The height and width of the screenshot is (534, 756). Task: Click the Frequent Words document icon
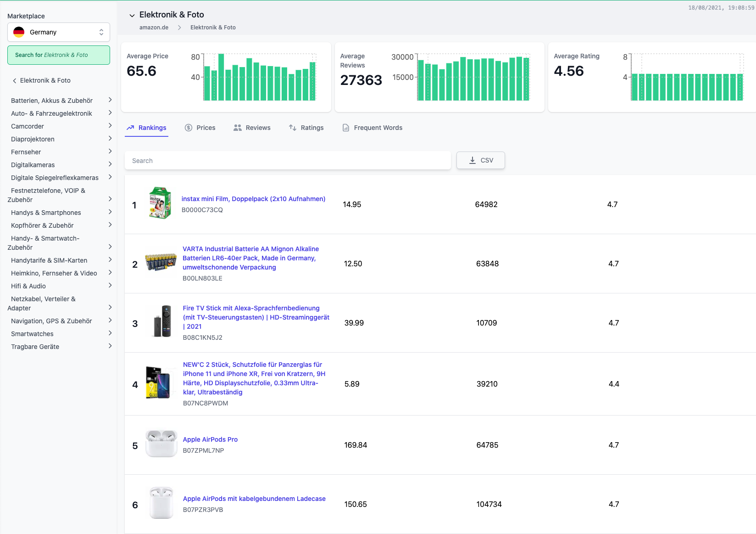pyautogui.click(x=346, y=128)
